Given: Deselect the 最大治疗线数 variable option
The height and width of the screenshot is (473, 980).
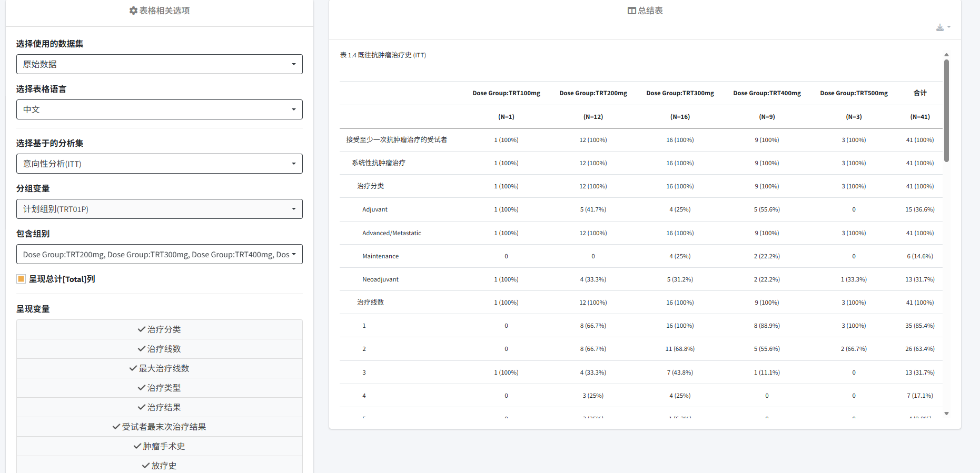Looking at the screenshot, I should tap(160, 368).
